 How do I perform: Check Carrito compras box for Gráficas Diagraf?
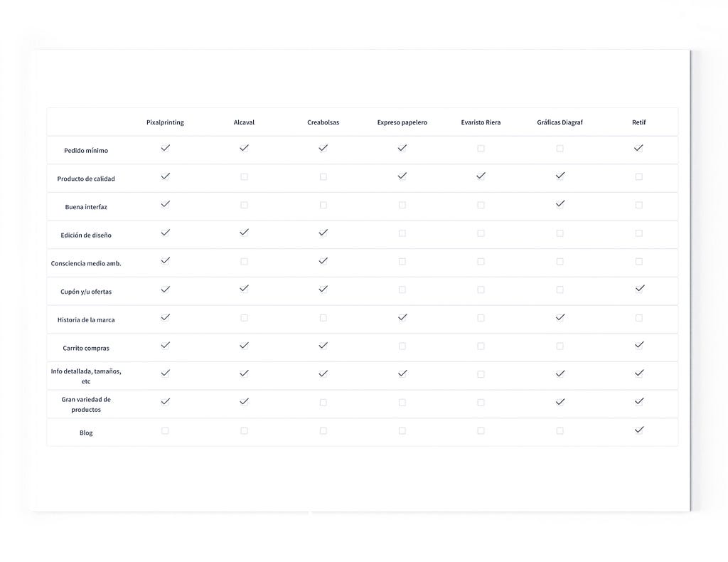(560, 346)
